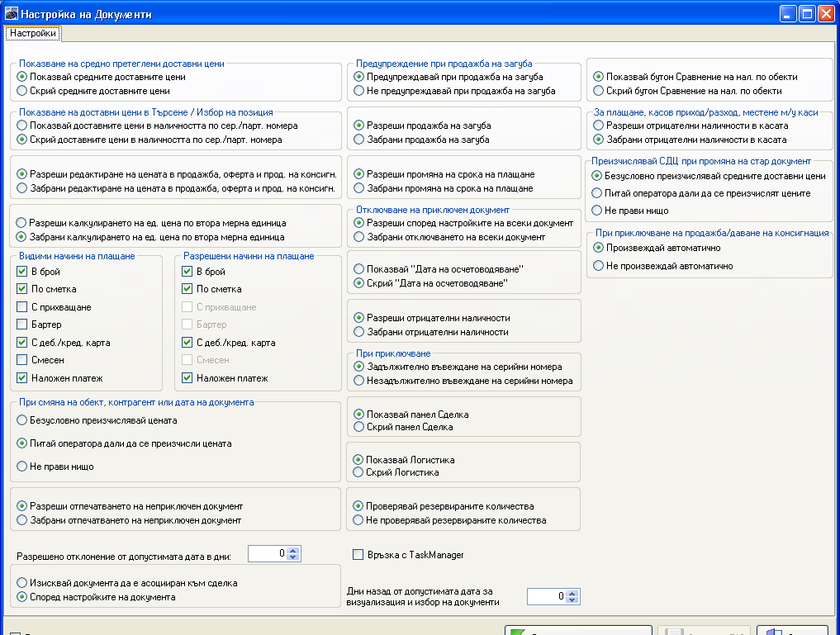Decrease разрешено отклонение days with down arrow
840x635 pixels.
pyautogui.click(x=293, y=557)
